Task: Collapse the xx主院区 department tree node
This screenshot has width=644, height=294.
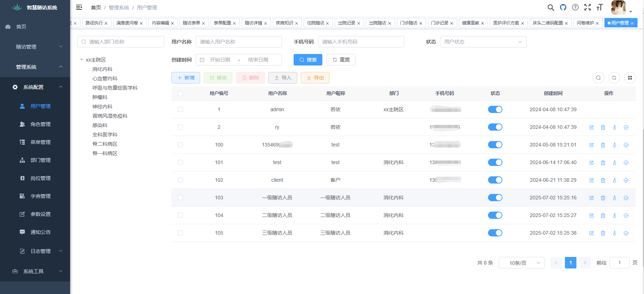Action: 82,60
